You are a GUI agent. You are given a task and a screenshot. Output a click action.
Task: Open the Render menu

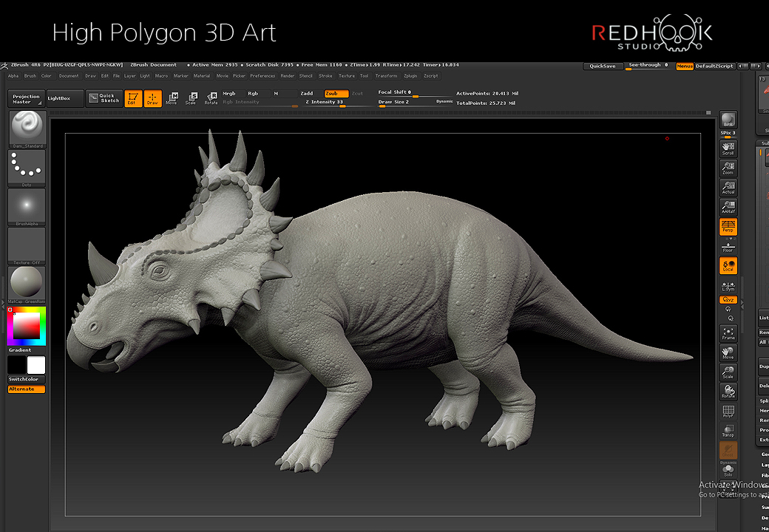pos(288,76)
